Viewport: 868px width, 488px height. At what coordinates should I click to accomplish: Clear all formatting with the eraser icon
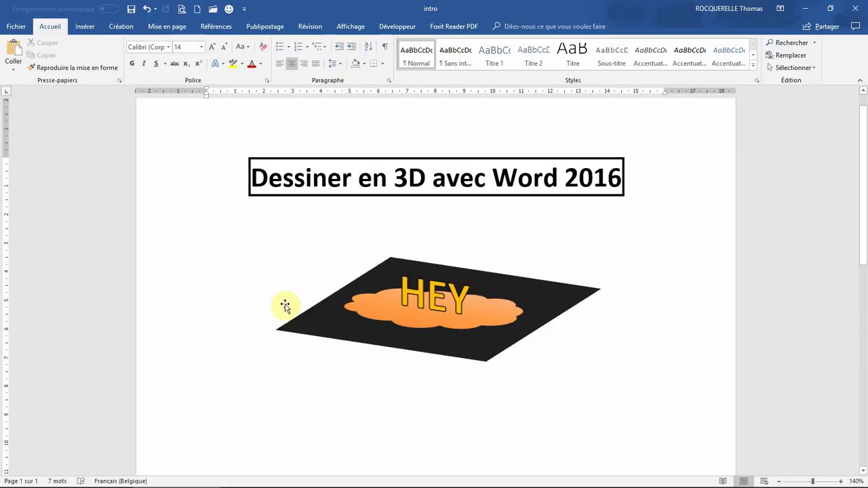click(x=263, y=47)
